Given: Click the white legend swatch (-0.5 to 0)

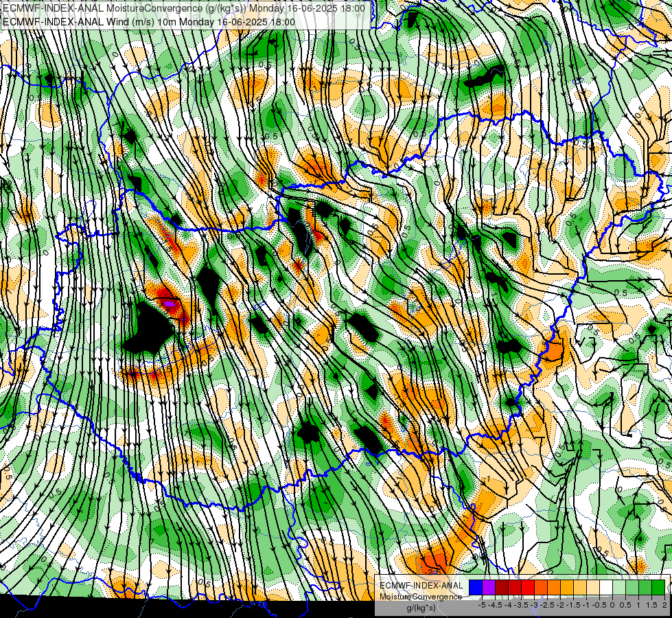Looking at the screenshot, I should coord(606,587).
